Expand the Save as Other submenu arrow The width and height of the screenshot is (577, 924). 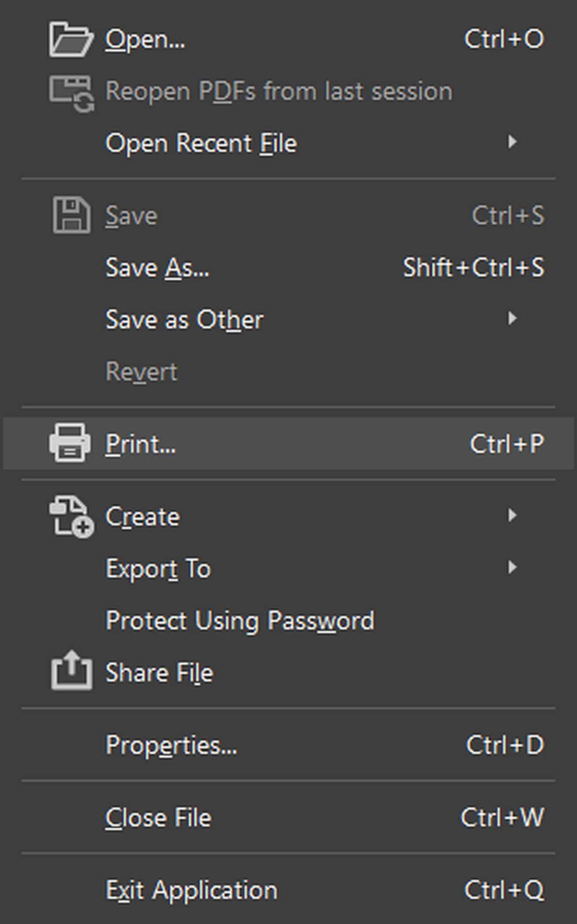512,318
